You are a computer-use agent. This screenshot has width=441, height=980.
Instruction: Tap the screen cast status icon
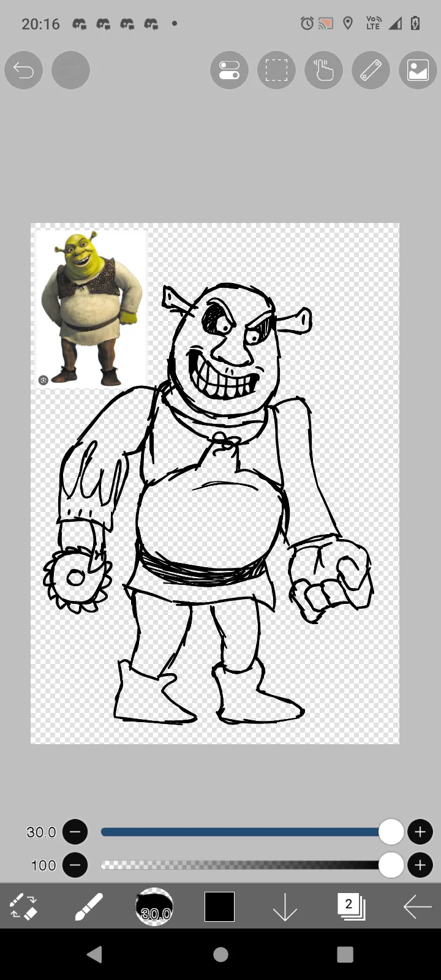(326, 24)
